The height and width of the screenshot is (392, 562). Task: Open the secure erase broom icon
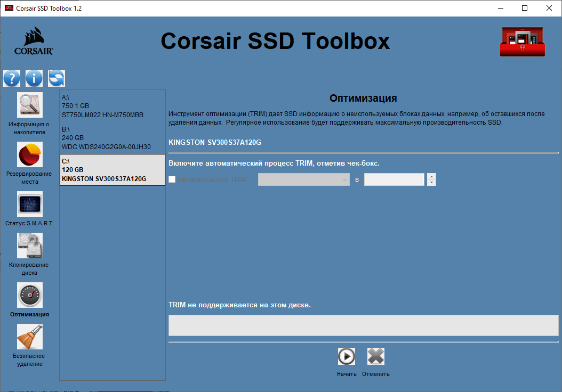(30, 337)
